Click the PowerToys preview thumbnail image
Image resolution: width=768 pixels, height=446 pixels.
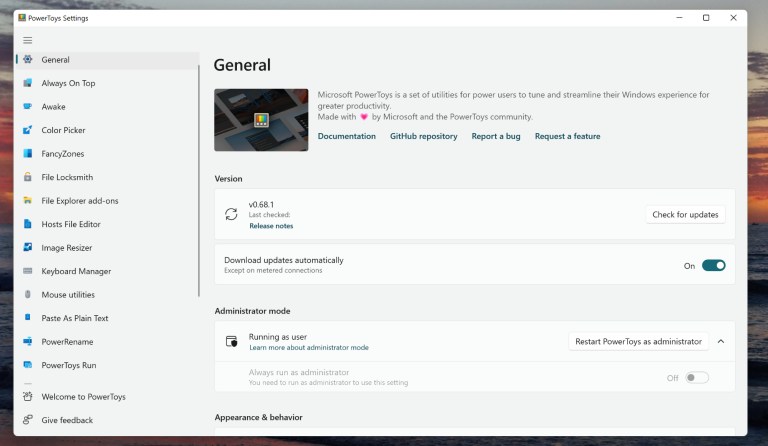[261, 120]
